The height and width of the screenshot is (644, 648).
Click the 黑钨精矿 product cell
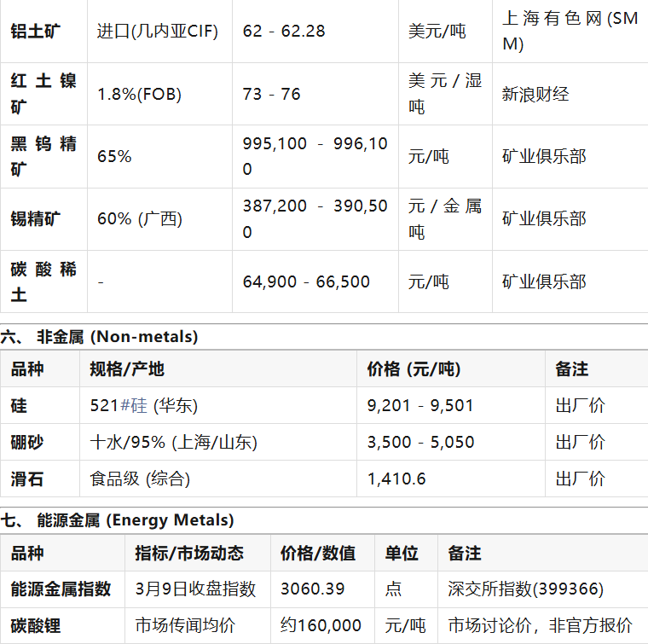coord(43,156)
